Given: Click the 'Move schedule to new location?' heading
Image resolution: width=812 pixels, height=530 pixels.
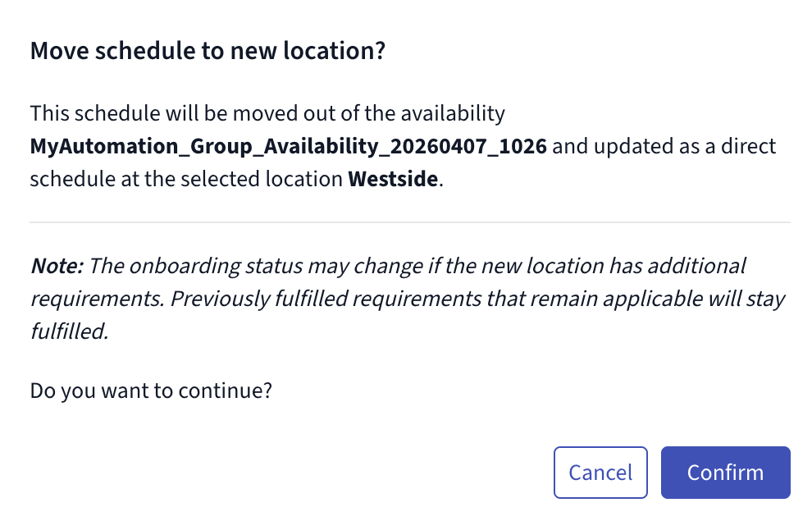Looking at the screenshot, I should coord(208,51).
